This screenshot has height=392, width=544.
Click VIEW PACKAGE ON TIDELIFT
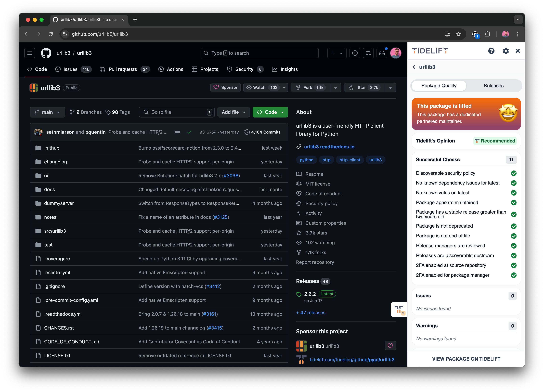coord(466,359)
